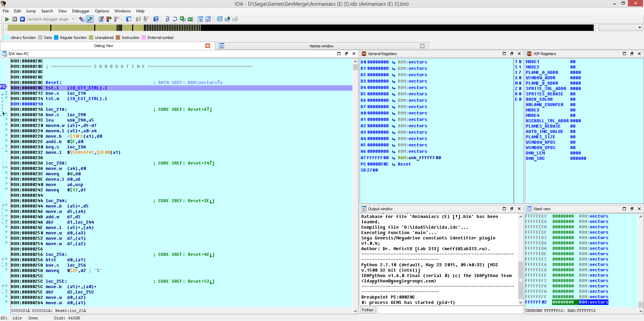Click into the Python command input field

click(x=449, y=310)
